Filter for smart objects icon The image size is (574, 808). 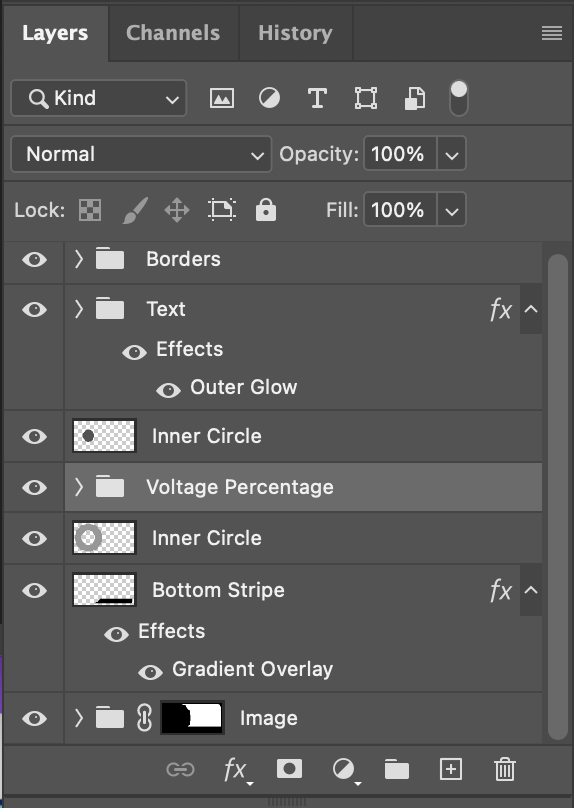point(415,98)
